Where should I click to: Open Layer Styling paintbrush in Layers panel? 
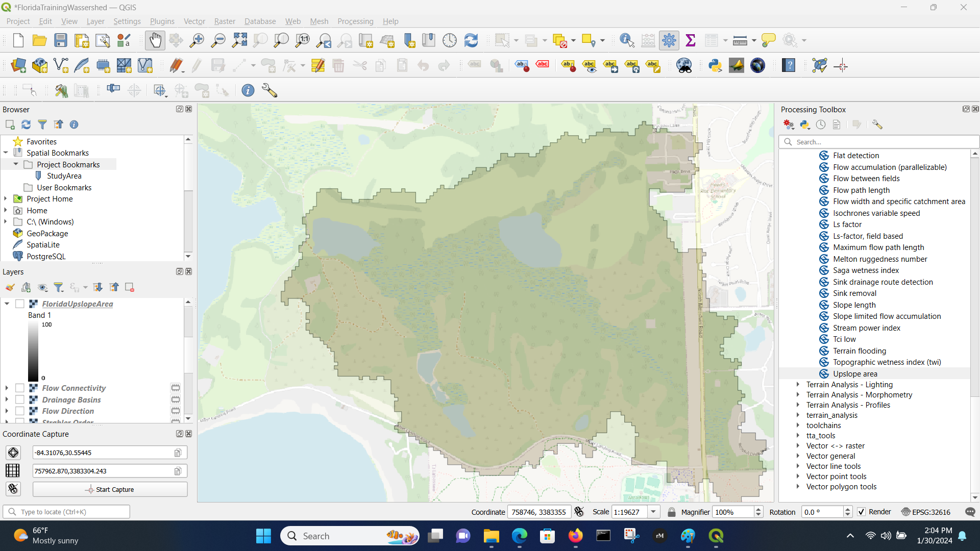pos(10,288)
